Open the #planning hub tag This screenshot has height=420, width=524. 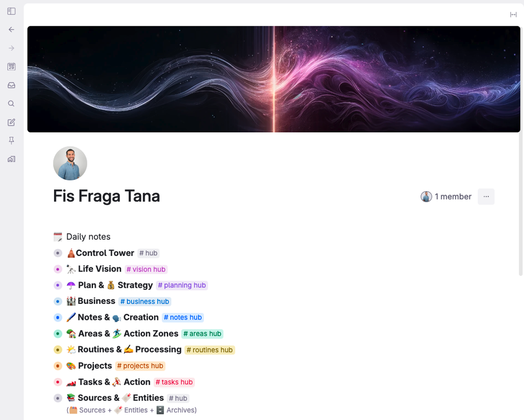pyautogui.click(x=182, y=285)
